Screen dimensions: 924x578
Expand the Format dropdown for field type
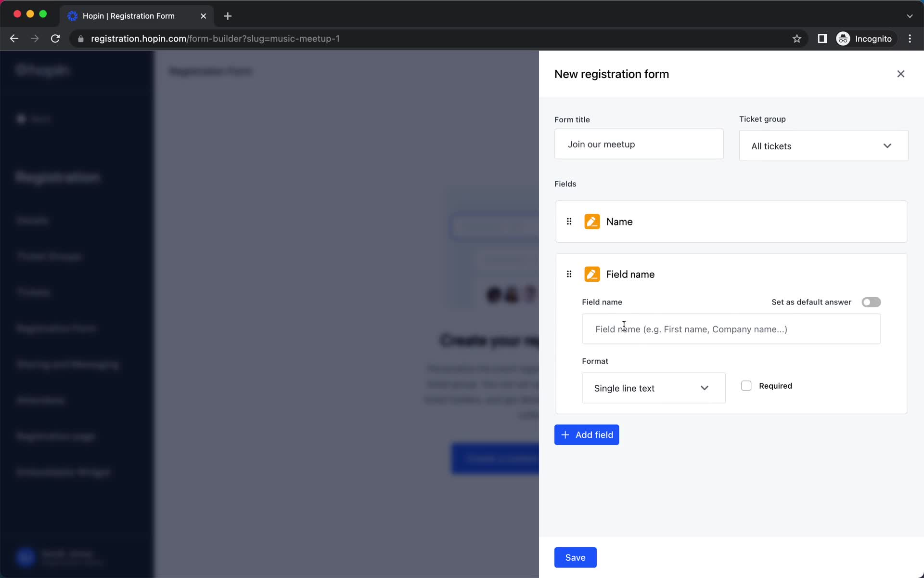click(x=653, y=388)
